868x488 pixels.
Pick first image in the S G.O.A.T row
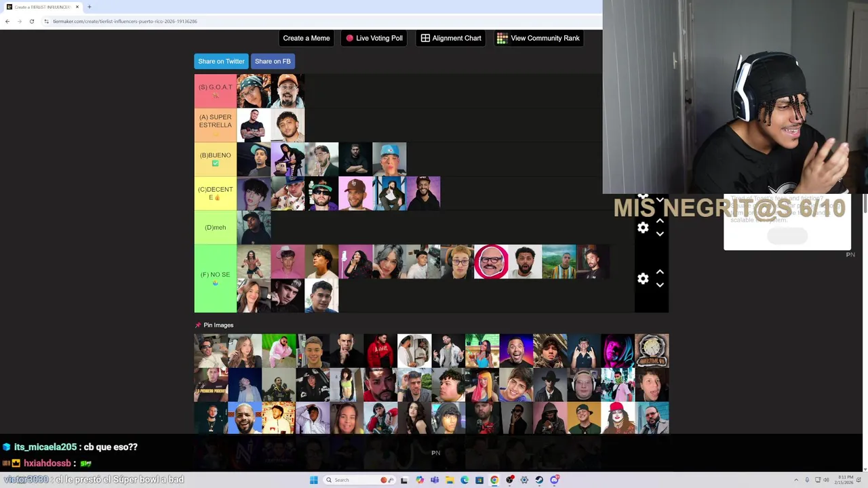click(254, 91)
